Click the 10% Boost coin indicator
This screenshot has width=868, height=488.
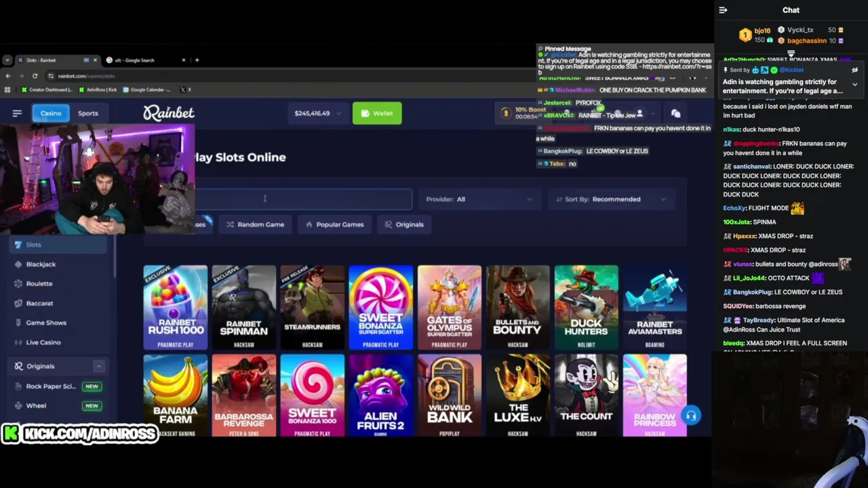coord(505,113)
